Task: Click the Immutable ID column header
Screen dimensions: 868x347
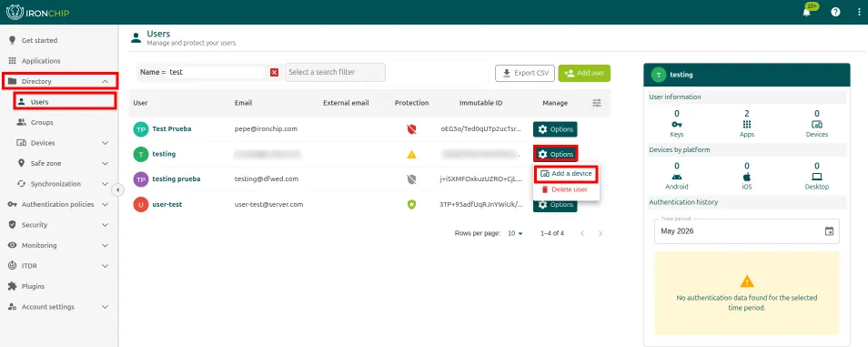Action: click(x=481, y=103)
